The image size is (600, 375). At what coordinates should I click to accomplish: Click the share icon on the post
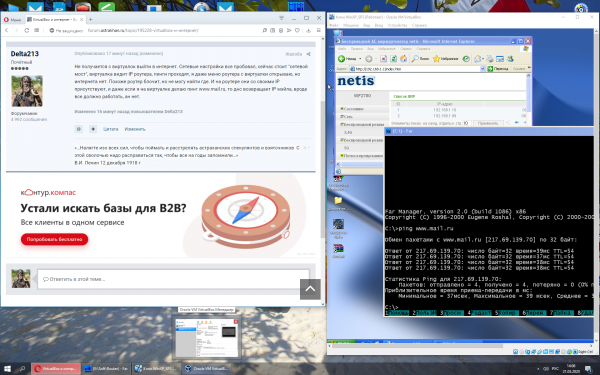coord(308,54)
